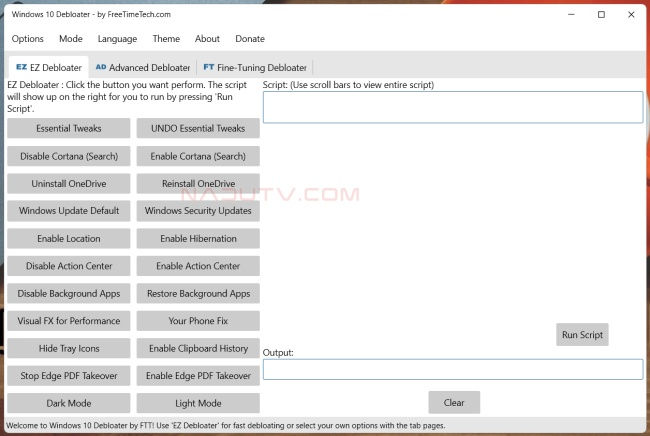650x436 pixels.
Task: Click Restore Background Apps
Action: [198, 293]
